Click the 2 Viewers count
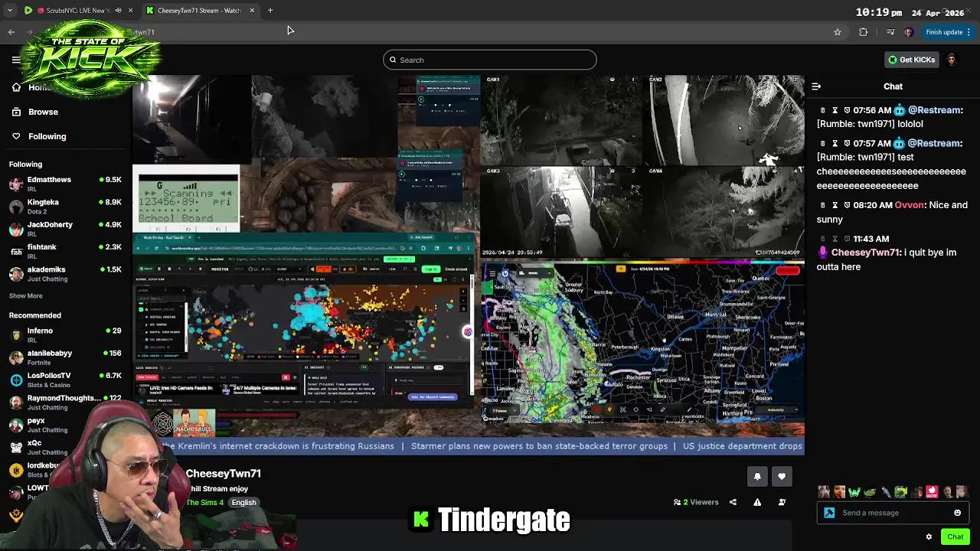 [696, 502]
